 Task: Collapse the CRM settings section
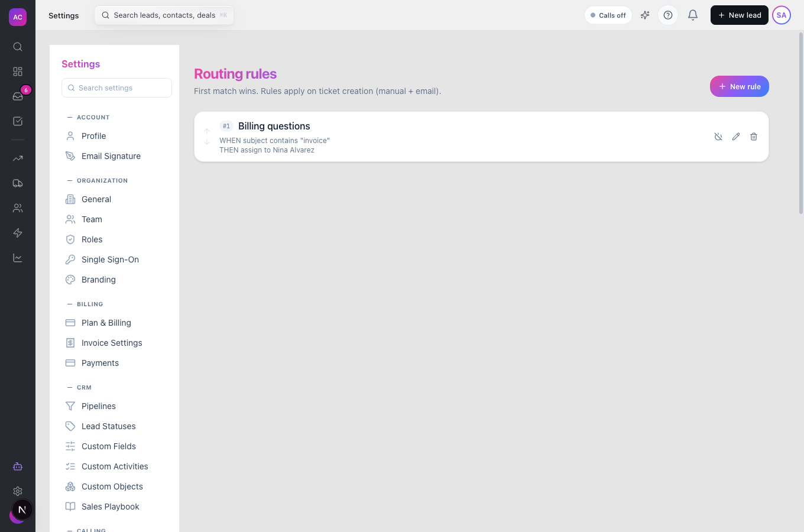79,387
